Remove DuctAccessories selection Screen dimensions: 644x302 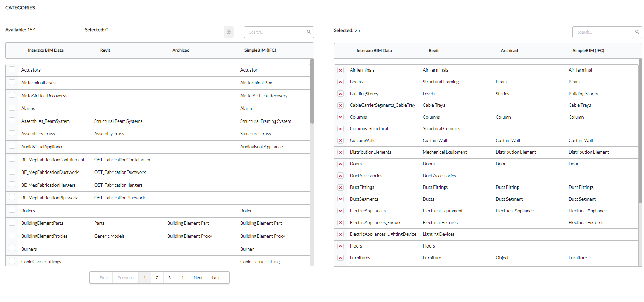341,176
